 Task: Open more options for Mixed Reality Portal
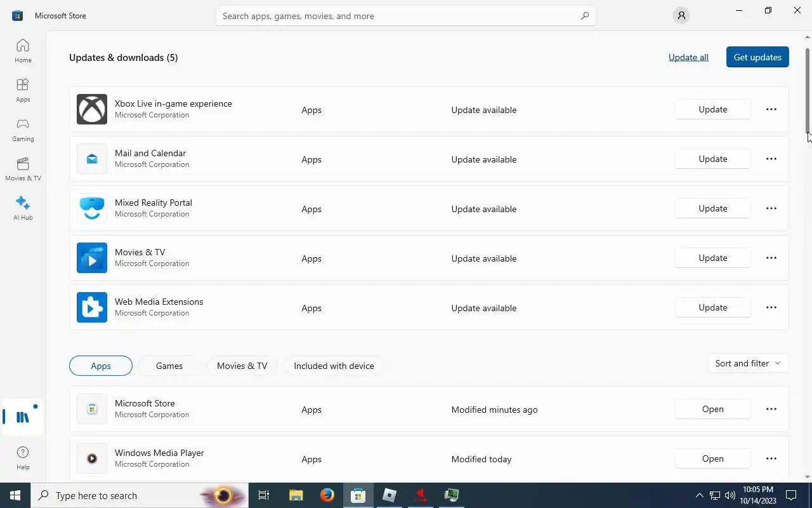(771, 208)
